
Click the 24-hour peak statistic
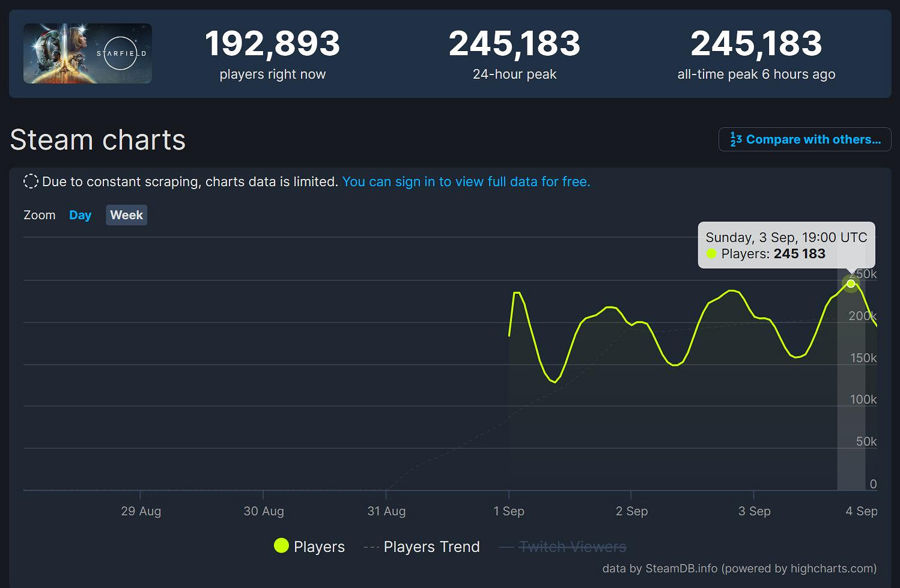(514, 44)
